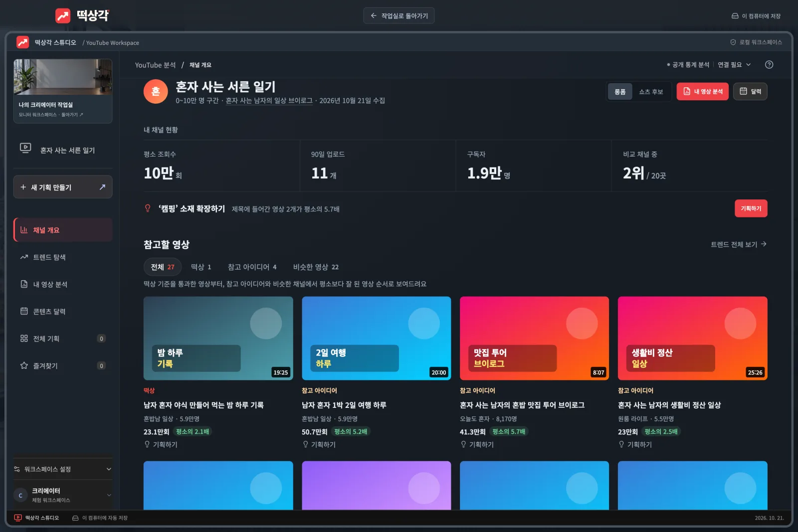Click 기획하기 under 생활비 정산 일상 video
This screenshot has height=532, width=798.
click(635, 444)
